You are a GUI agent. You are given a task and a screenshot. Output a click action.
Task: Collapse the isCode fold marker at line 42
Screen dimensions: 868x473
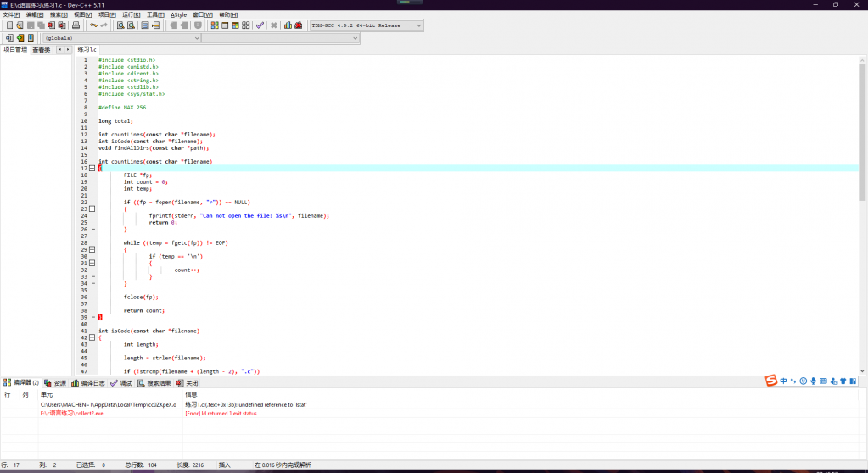[92, 337]
